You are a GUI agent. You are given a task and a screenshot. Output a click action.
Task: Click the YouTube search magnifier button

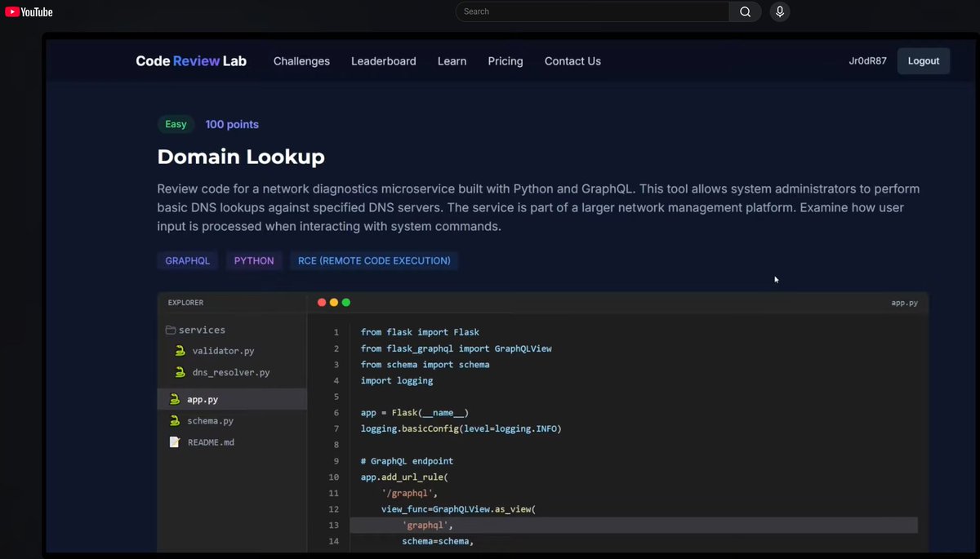[x=745, y=11]
